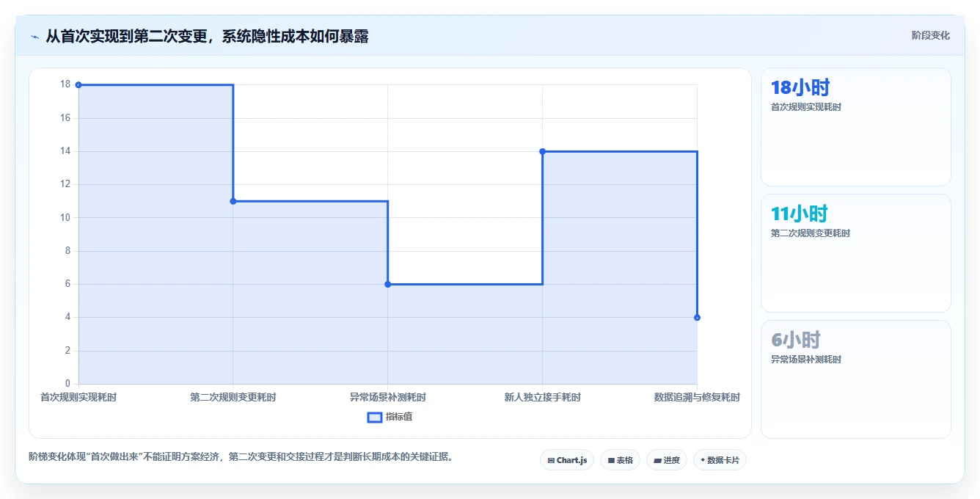Viewport: 980px width, 499px height.
Task: Click the footnote text starting 阶梯变化体现
Action: click(243, 456)
